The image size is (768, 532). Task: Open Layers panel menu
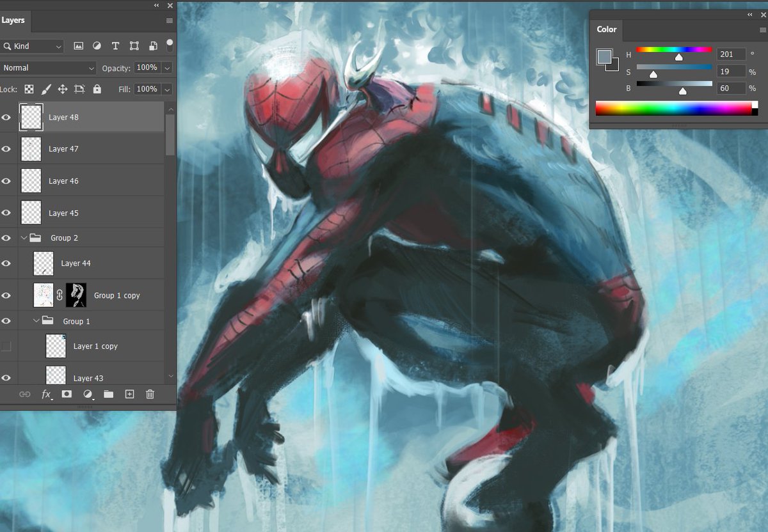pos(170,20)
